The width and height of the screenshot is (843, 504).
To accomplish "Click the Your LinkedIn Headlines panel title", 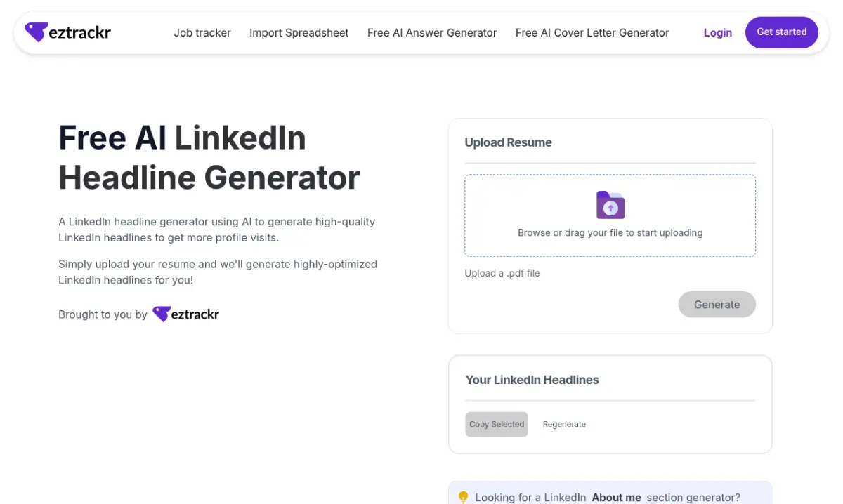I will click(x=532, y=379).
